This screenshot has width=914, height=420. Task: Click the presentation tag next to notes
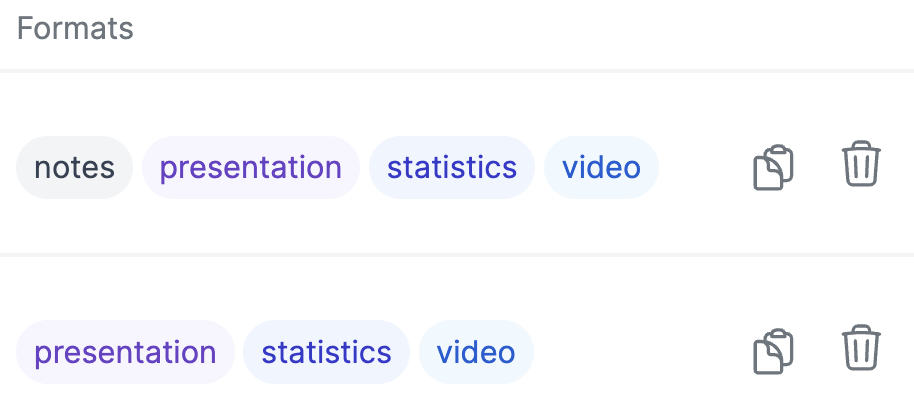(x=250, y=167)
